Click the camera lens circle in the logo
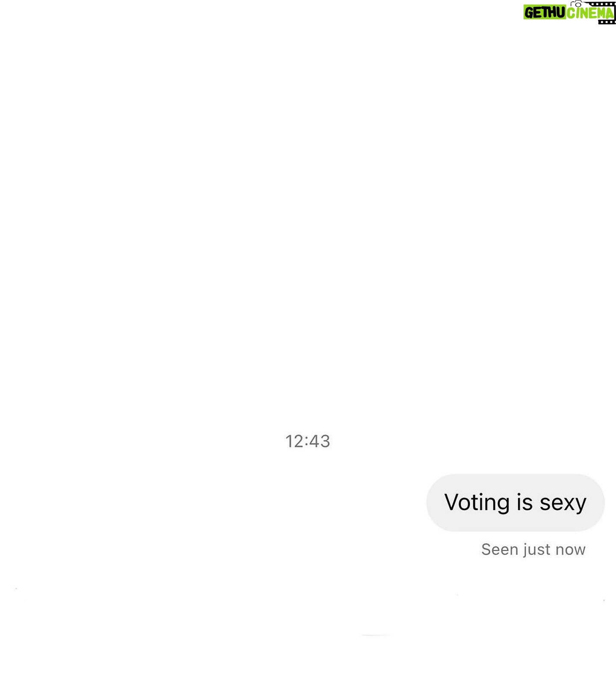616x695 pixels. (x=578, y=5)
